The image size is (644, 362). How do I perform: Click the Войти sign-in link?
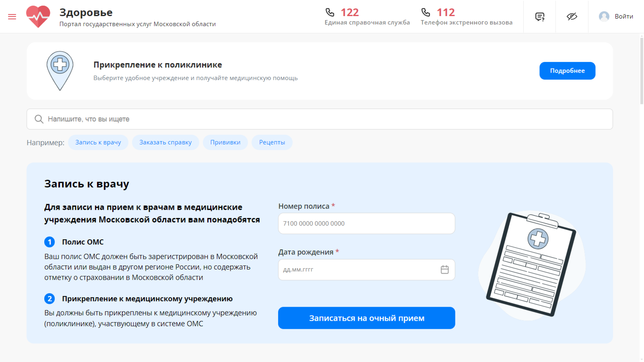(x=623, y=16)
